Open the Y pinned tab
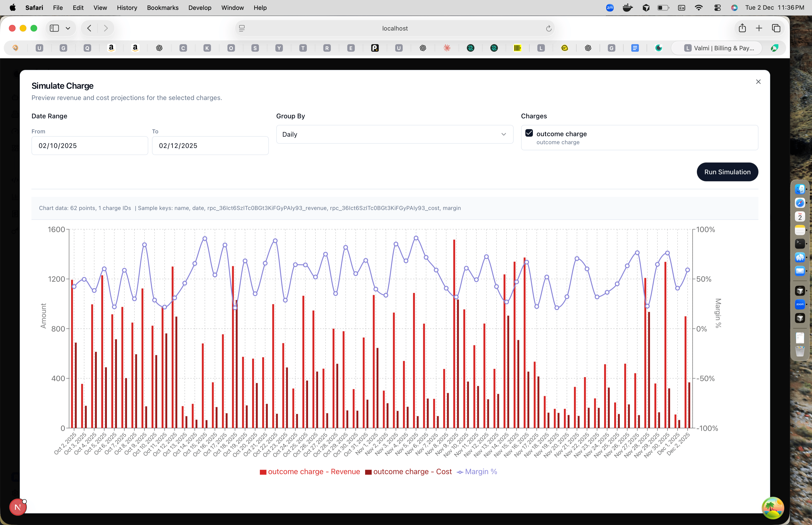The width and height of the screenshot is (812, 525). [279, 48]
